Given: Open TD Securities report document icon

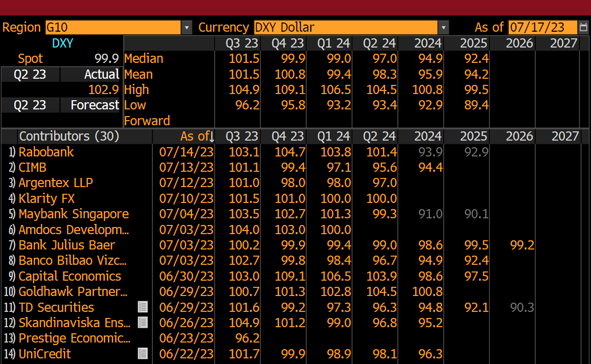Looking at the screenshot, I should pos(143,307).
